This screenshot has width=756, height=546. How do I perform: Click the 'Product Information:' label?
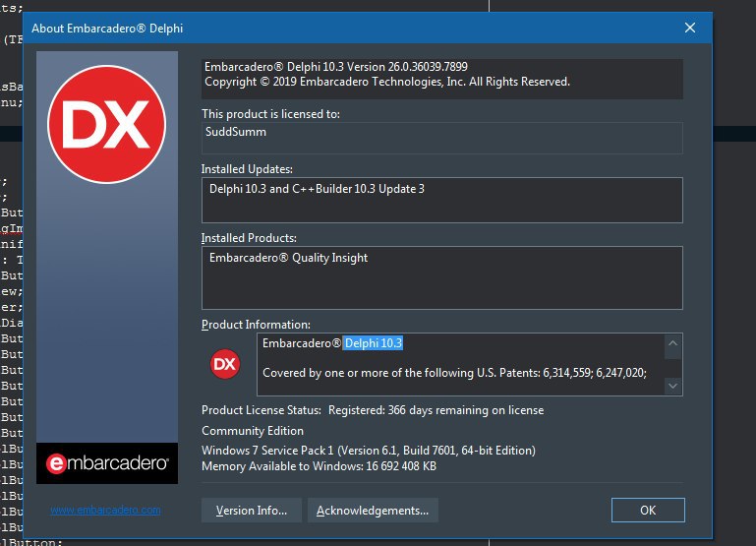(x=256, y=324)
